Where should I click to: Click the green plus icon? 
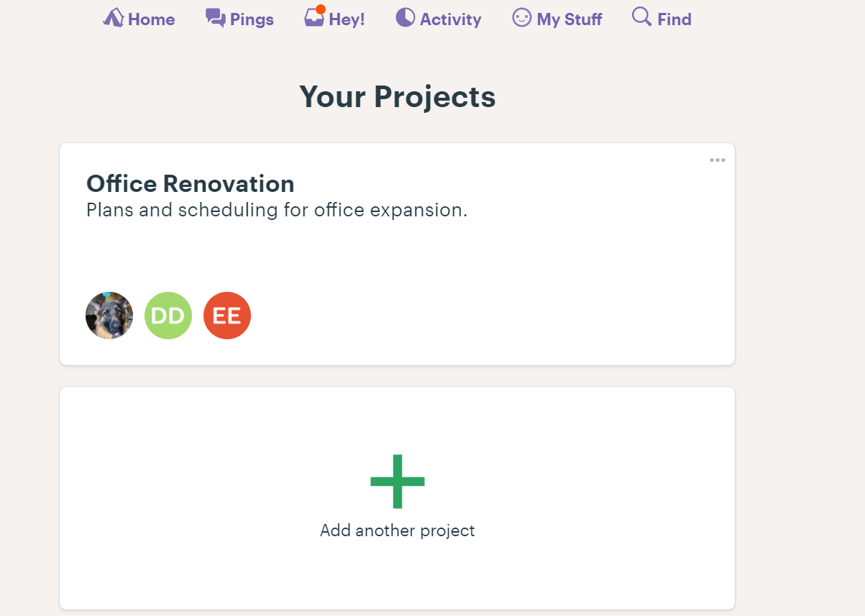coord(398,482)
